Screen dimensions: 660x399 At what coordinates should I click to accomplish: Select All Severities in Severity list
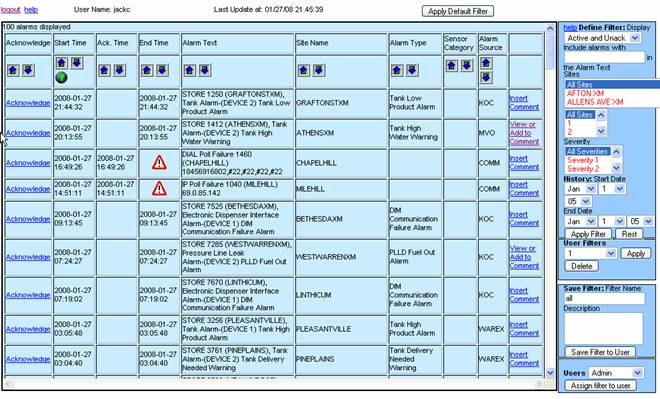pos(588,151)
